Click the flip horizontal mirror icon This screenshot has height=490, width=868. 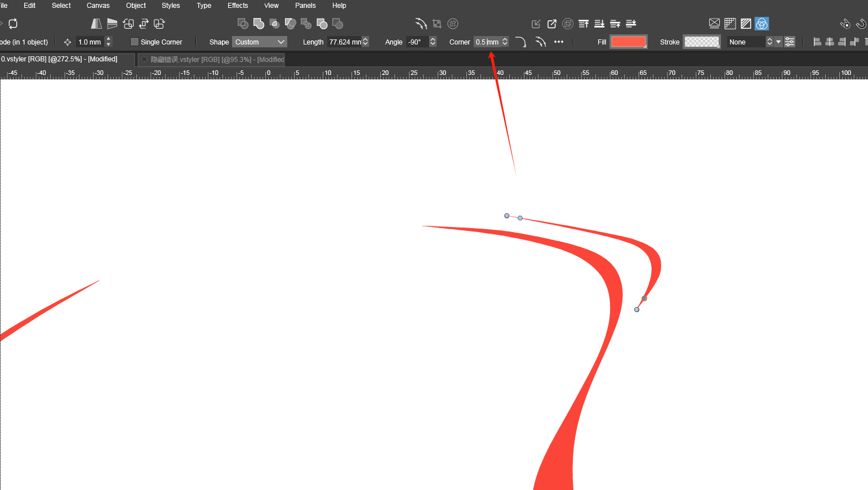tap(96, 24)
